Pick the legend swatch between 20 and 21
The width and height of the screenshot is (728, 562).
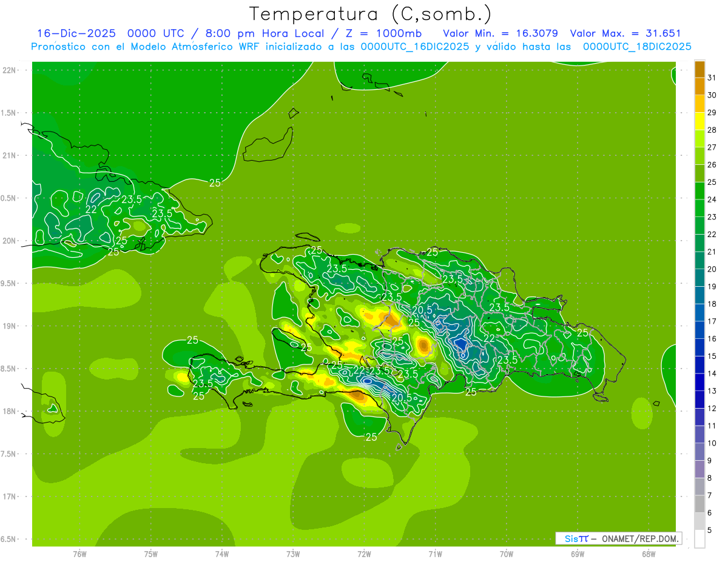[699, 261]
